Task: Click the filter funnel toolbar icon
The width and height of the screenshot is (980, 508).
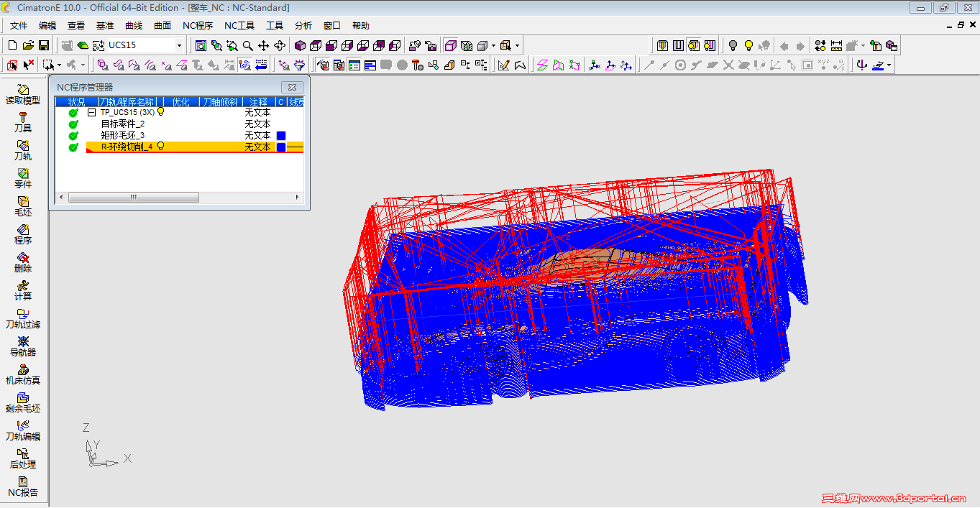Action: [x=300, y=65]
